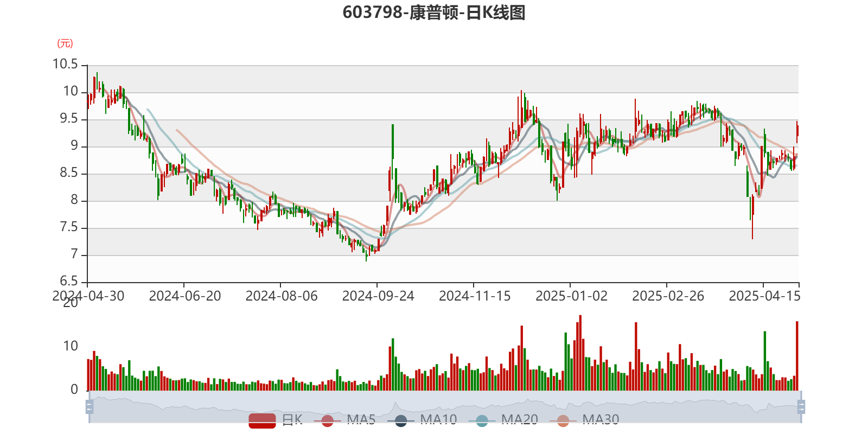Image resolution: width=868 pixels, height=434 pixels.
Task: Click the chart title 603798-康普顿-日K线图
Action: click(434, 12)
